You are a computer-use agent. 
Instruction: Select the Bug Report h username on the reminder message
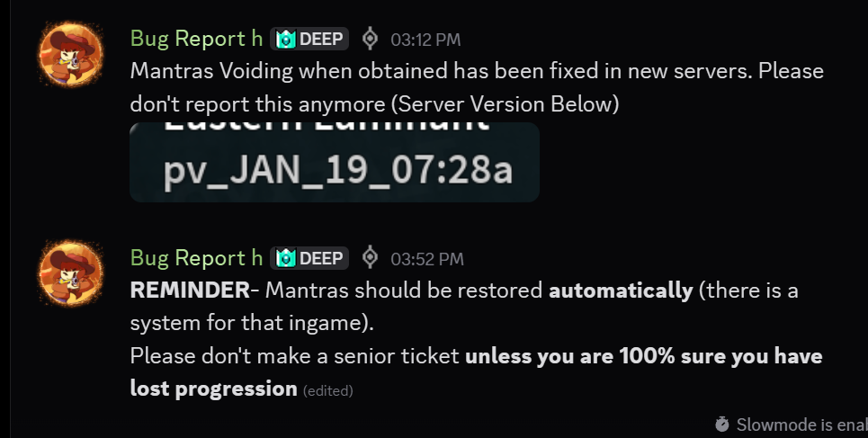point(196,258)
